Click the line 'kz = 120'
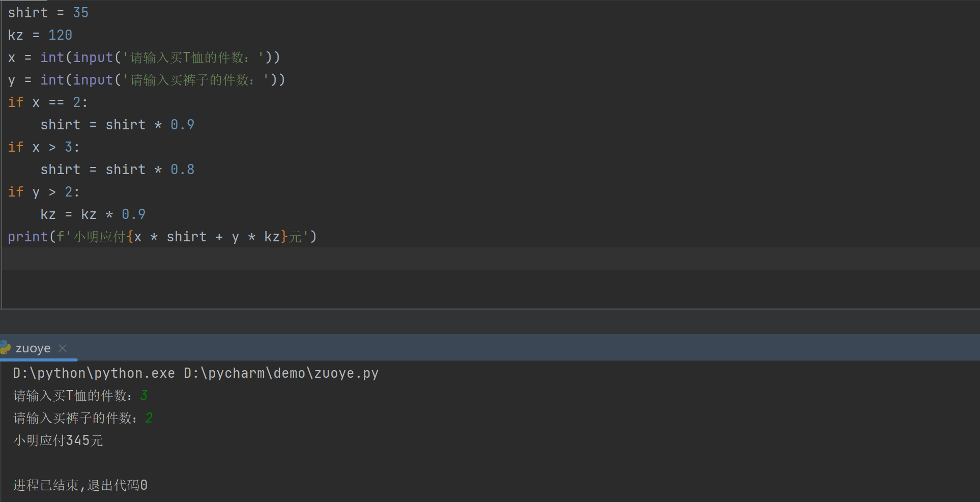980x502 pixels. click(x=40, y=35)
